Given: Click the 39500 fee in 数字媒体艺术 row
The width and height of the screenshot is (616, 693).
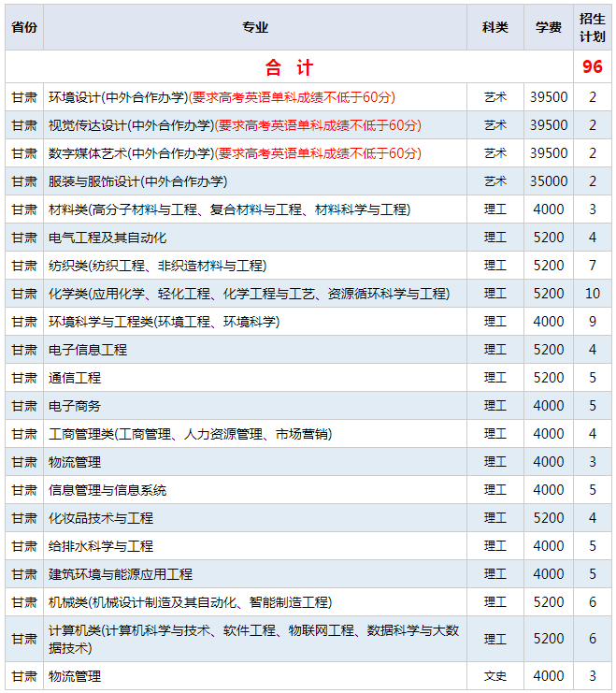Looking at the screenshot, I should (x=549, y=153).
